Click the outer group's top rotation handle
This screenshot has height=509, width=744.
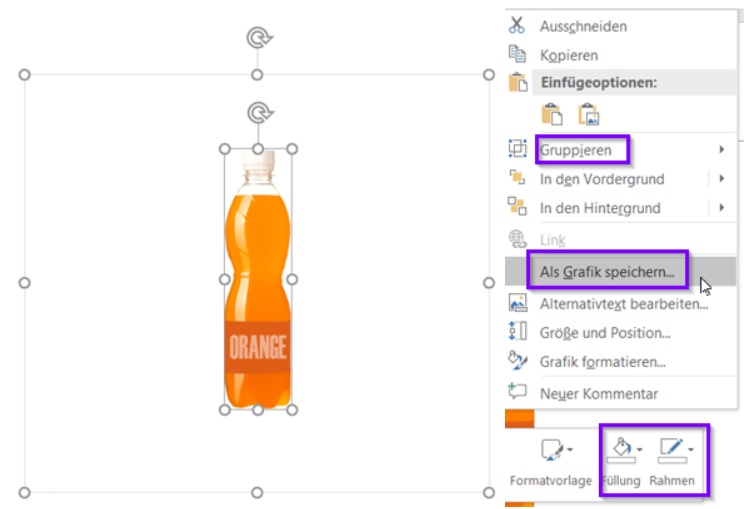258,37
